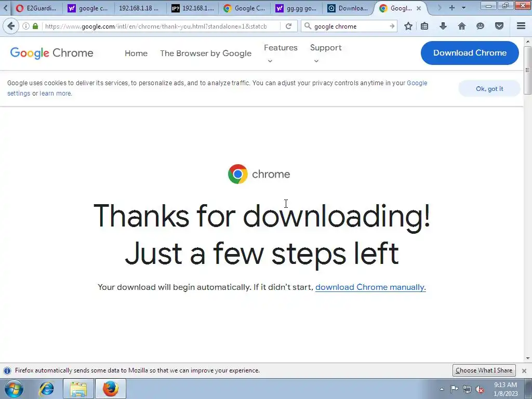The width and height of the screenshot is (532, 399).
Task: Open Google settings cookie link
Action: tap(417, 83)
